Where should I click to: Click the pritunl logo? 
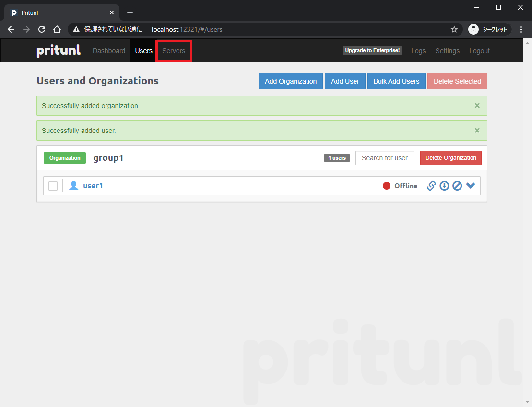point(59,50)
